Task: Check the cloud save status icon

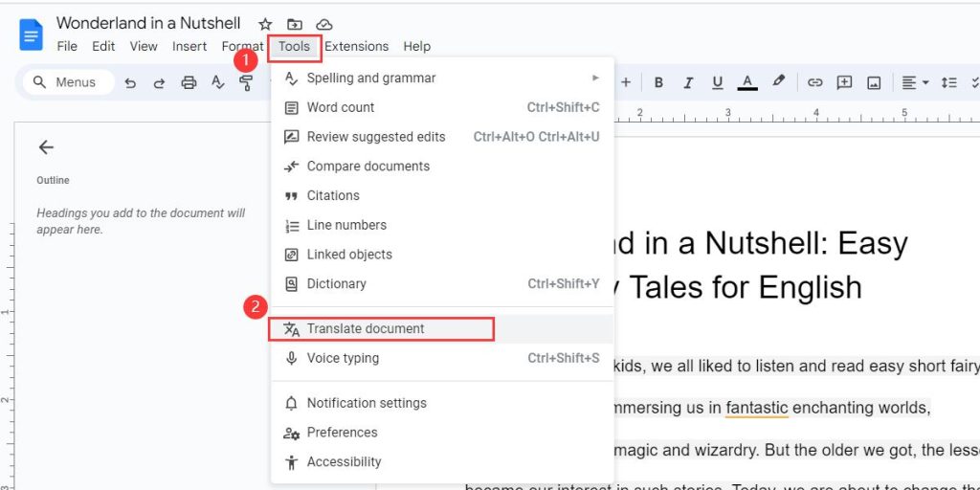Action: (323, 24)
